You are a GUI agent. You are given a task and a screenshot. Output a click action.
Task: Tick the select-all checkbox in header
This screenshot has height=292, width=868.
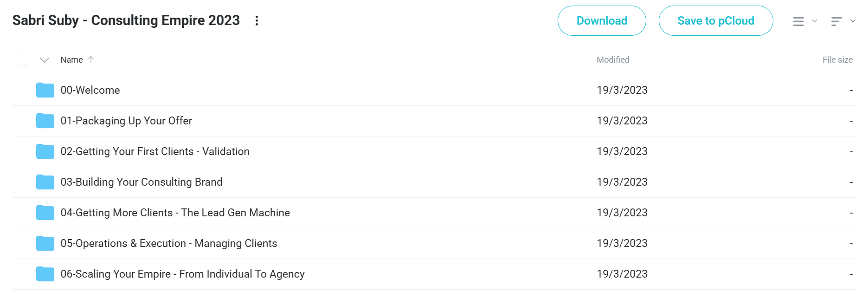[x=22, y=60]
